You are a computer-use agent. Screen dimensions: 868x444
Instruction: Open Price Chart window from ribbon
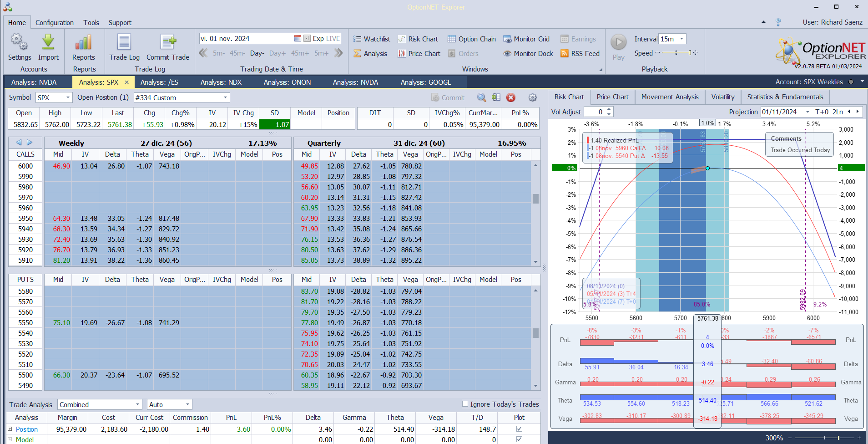pyautogui.click(x=419, y=54)
